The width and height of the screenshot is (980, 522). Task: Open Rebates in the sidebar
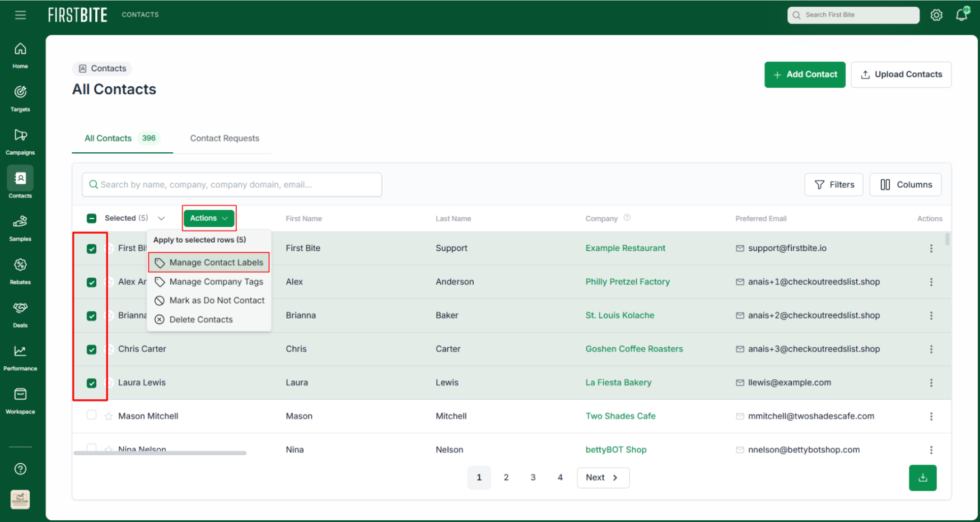coord(20,271)
